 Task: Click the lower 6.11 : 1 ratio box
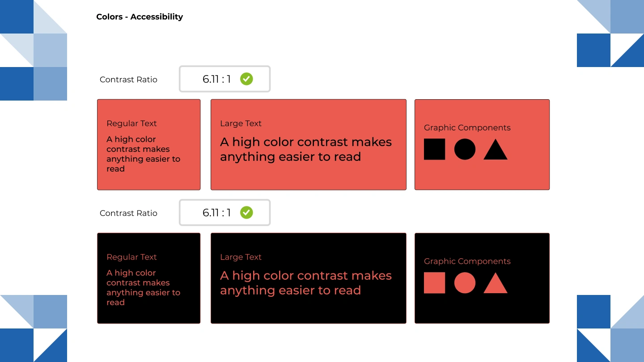pos(225,213)
